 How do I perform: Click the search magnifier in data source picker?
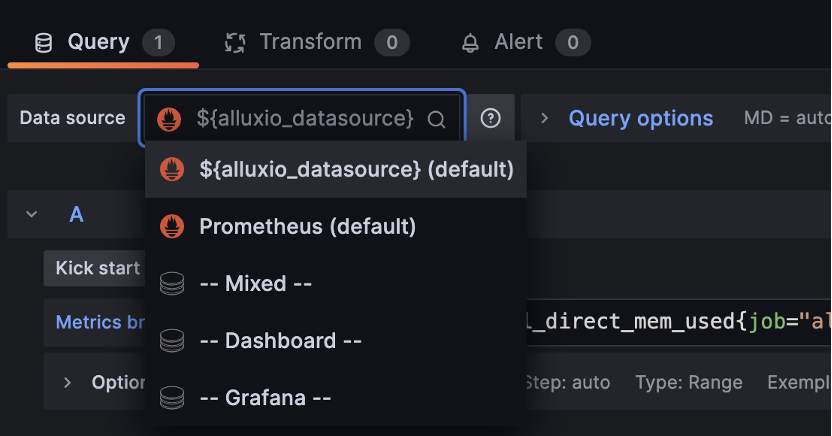(x=436, y=119)
